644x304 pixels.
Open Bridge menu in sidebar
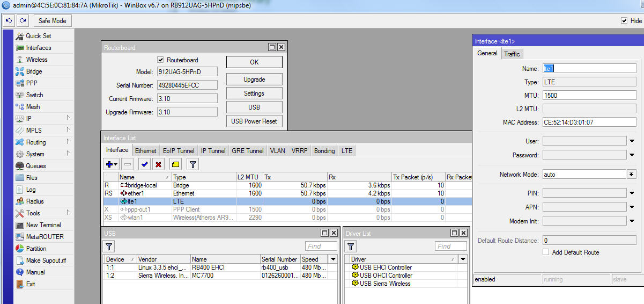pyautogui.click(x=34, y=71)
